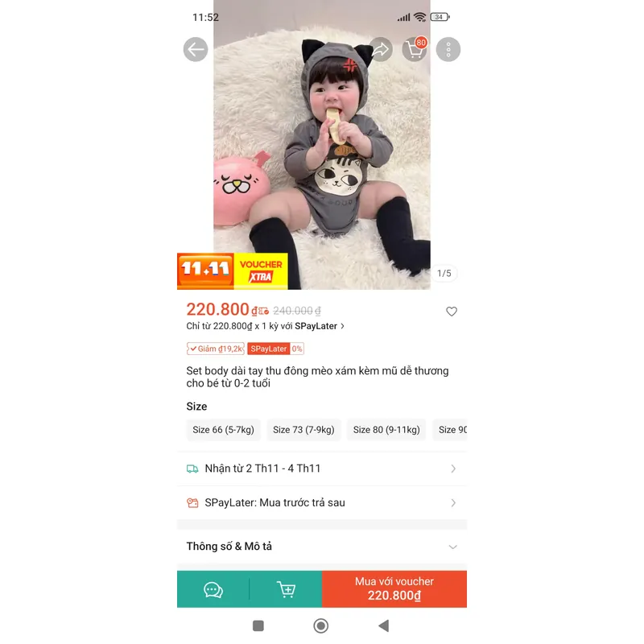The width and height of the screenshot is (644, 644).
Task: Open the three-dot more options menu
Action: pyautogui.click(x=448, y=50)
